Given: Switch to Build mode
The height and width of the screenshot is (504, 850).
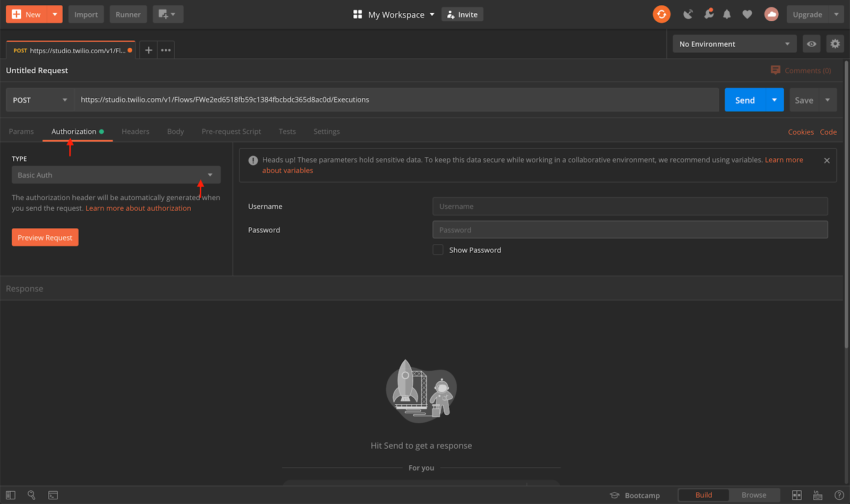Looking at the screenshot, I should (x=703, y=495).
